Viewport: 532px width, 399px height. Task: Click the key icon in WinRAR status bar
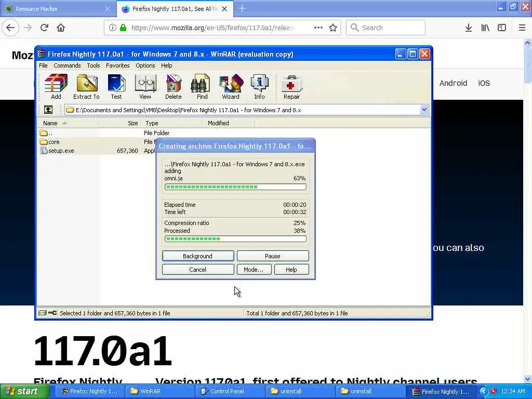[x=52, y=313]
